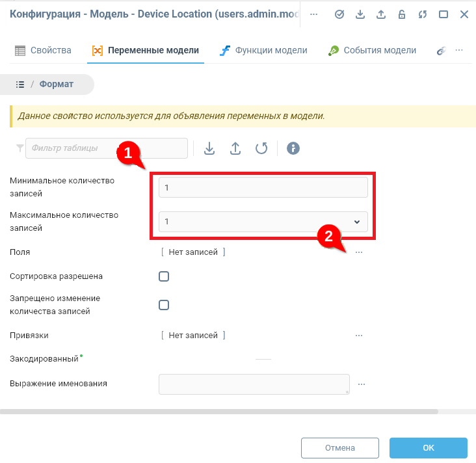This screenshot has width=476, height=463.
Task: Open the Свойства tab
Action: click(43, 50)
